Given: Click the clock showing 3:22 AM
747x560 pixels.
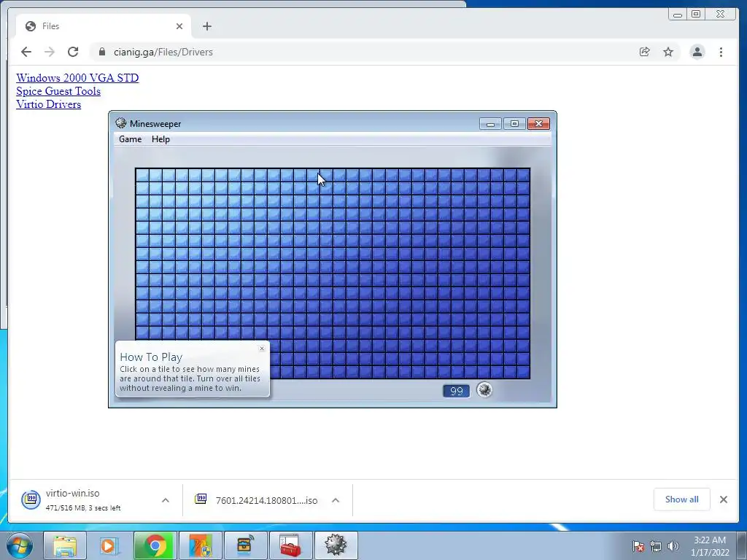Looking at the screenshot, I should pos(710,546).
